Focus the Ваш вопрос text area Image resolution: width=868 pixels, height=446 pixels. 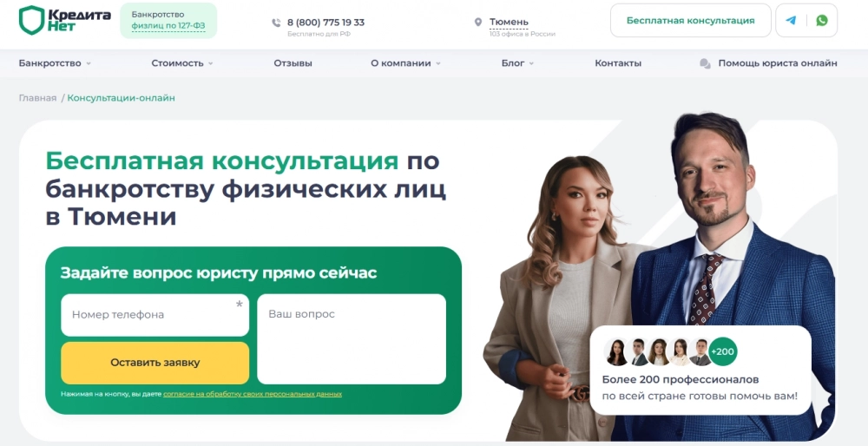tap(352, 338)
